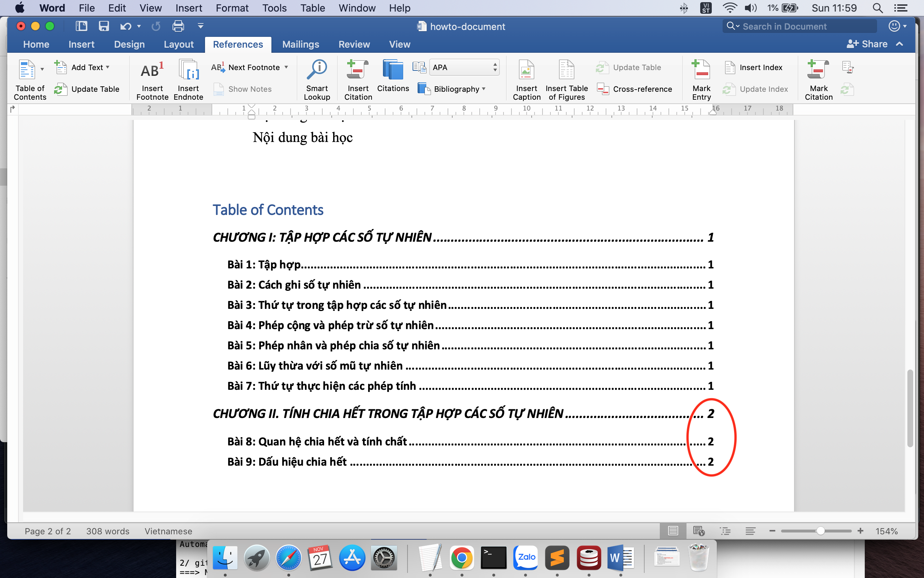Screen dimensions: 924x578
Task: Click the Insert Caption icon
Action: (526, 70)
